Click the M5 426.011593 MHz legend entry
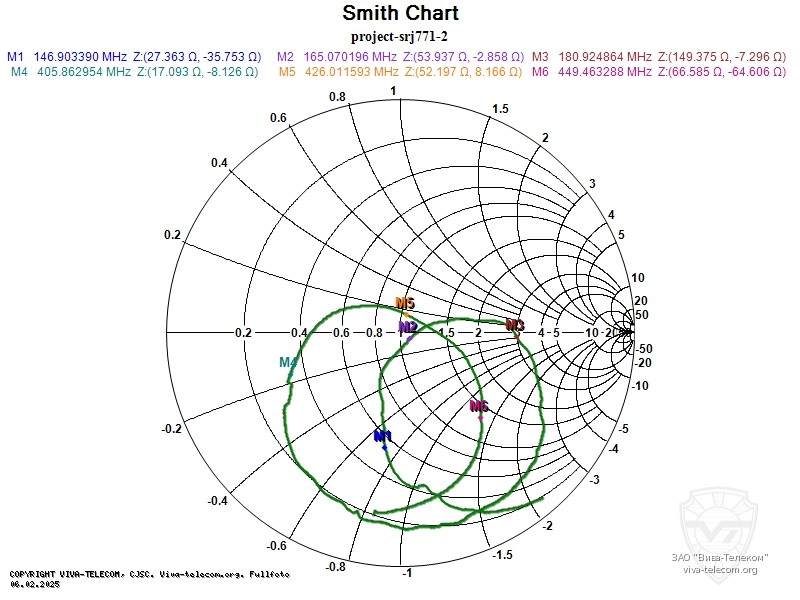800x600 pixels. pyautogui.click(x=400, y=72)
